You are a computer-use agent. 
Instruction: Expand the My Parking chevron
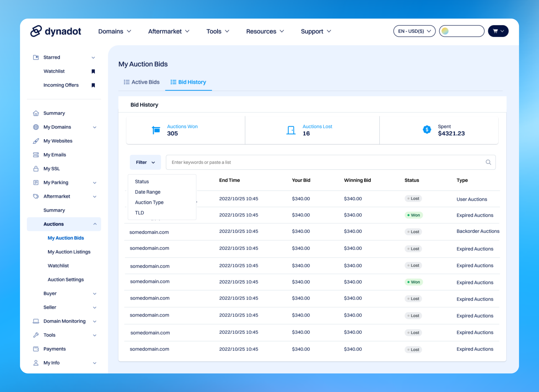95,183
